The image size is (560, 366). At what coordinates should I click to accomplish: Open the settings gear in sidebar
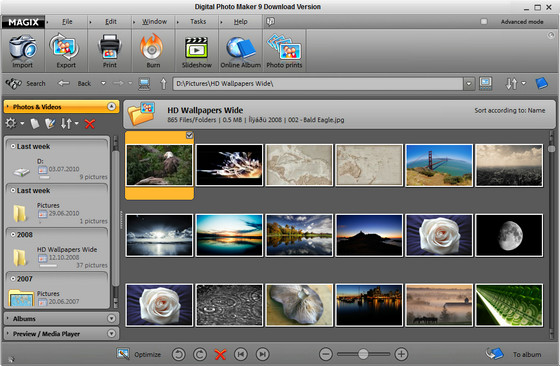tap(11, 123)
